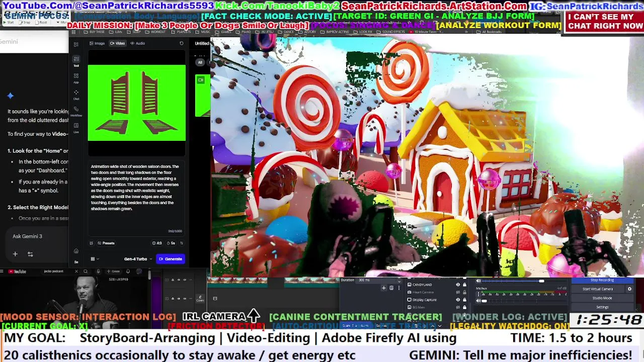
Task: Click the Generate button
Action: (x=171, y=259)
